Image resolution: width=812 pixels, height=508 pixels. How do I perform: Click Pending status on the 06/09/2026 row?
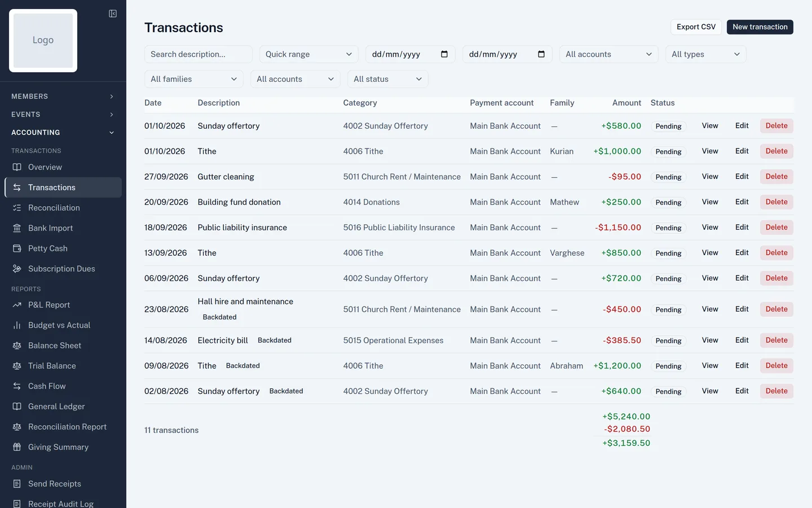coord(668,278)
